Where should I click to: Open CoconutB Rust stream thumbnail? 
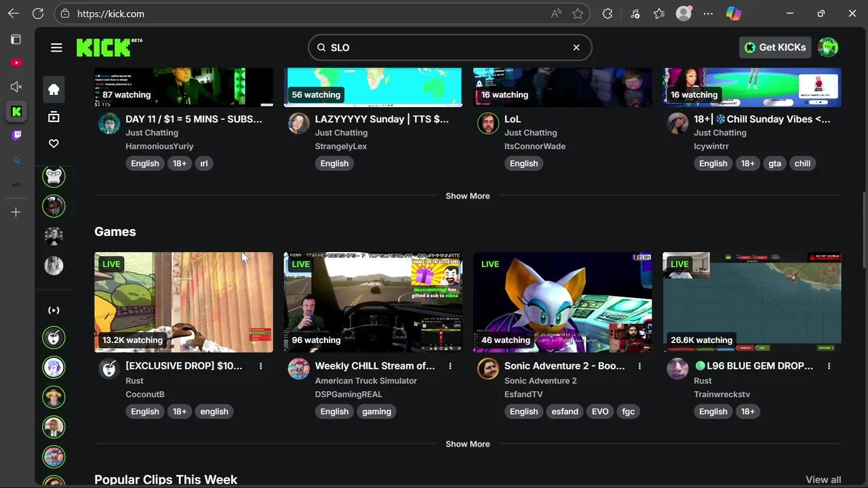184,302
